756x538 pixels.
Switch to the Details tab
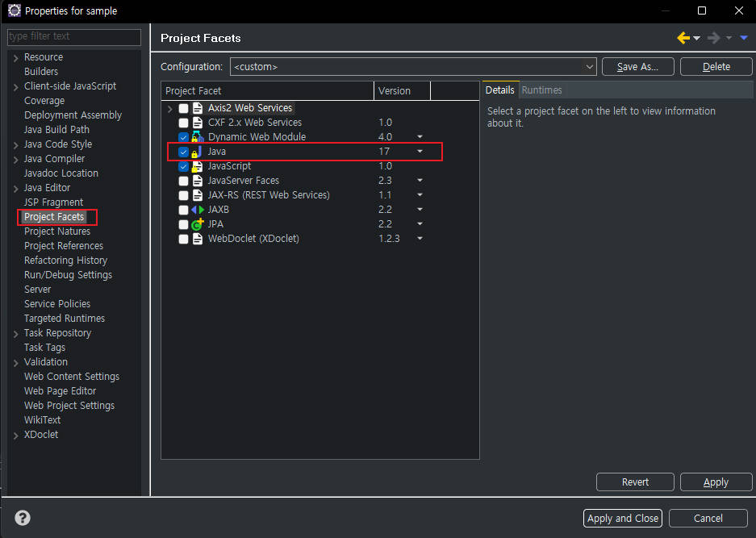click(x=500, y=90)
